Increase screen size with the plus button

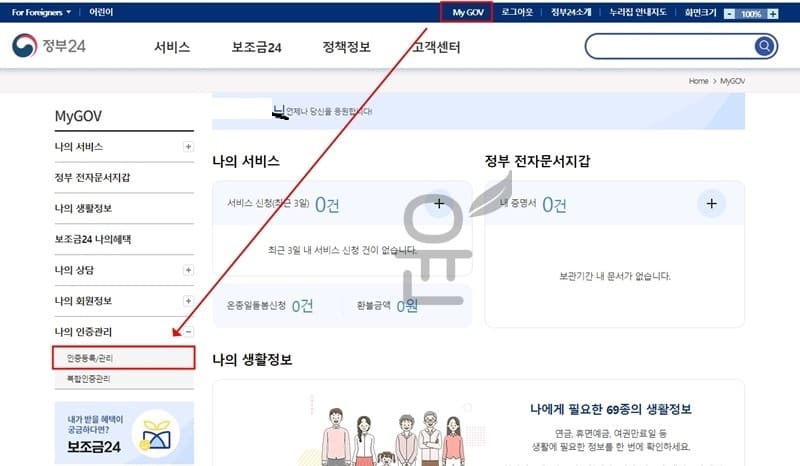coord(773,14)
